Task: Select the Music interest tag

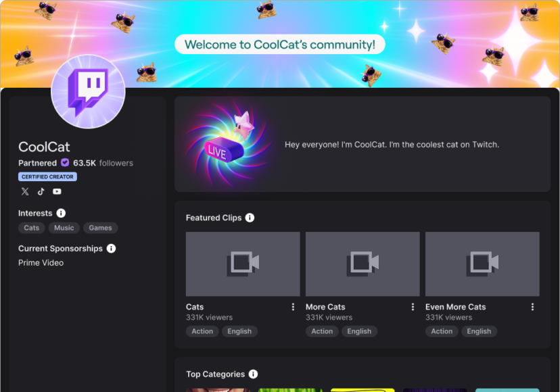Action: 64,228
